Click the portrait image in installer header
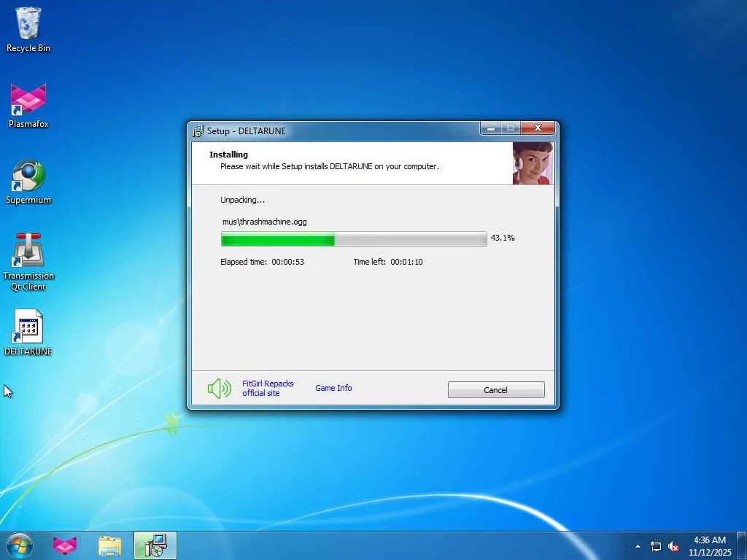 533,163
